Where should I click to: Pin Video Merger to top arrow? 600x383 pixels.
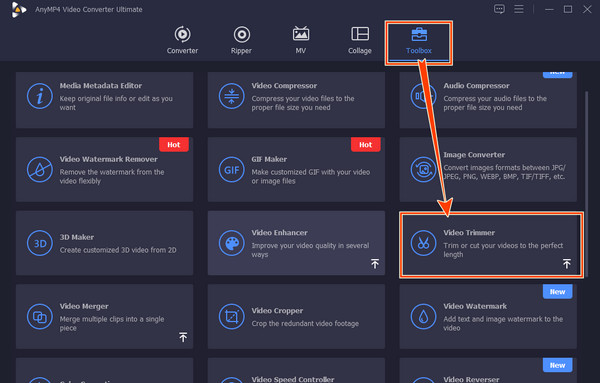(x=183, y=337)
